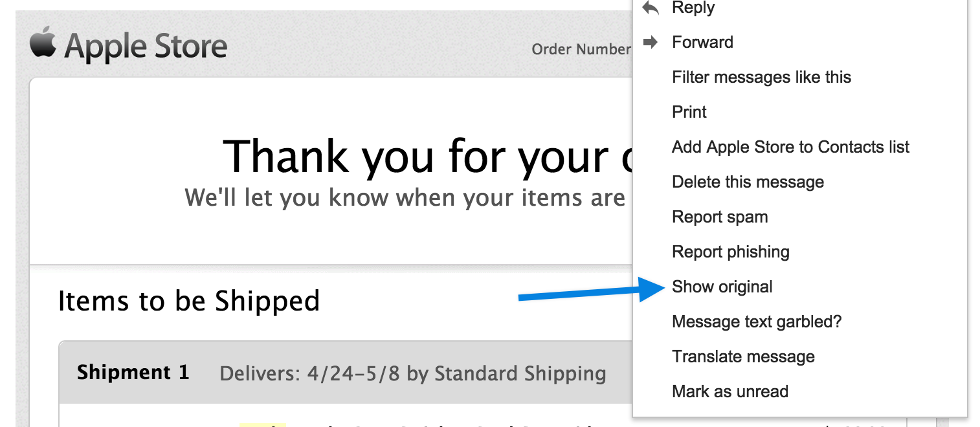Click the Reply curved arrow icon
This screenshot has width=980, height=427.
coord(651,8)
